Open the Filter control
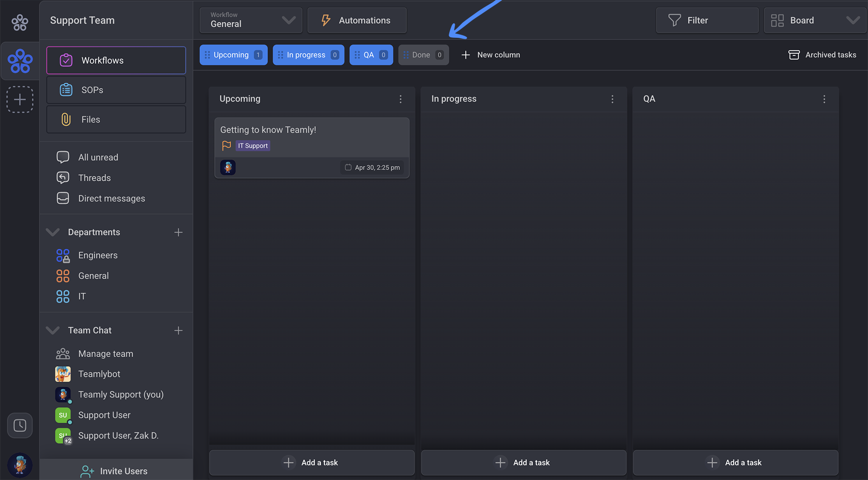Screen dimensions: 868x480 point(707,20)
